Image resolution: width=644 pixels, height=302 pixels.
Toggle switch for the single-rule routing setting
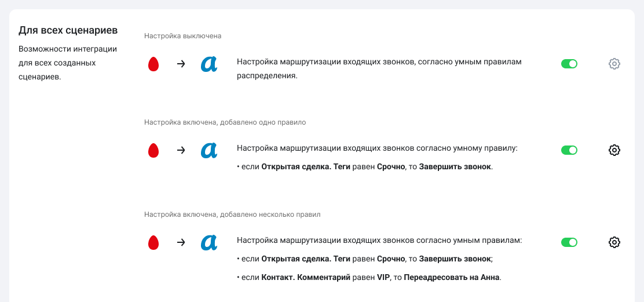coord(569,150)
